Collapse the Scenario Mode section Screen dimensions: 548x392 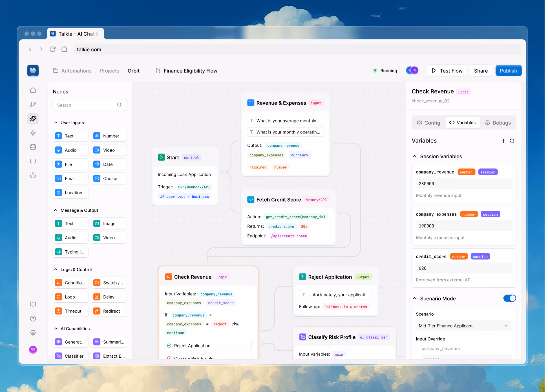(x=414, y=299)
